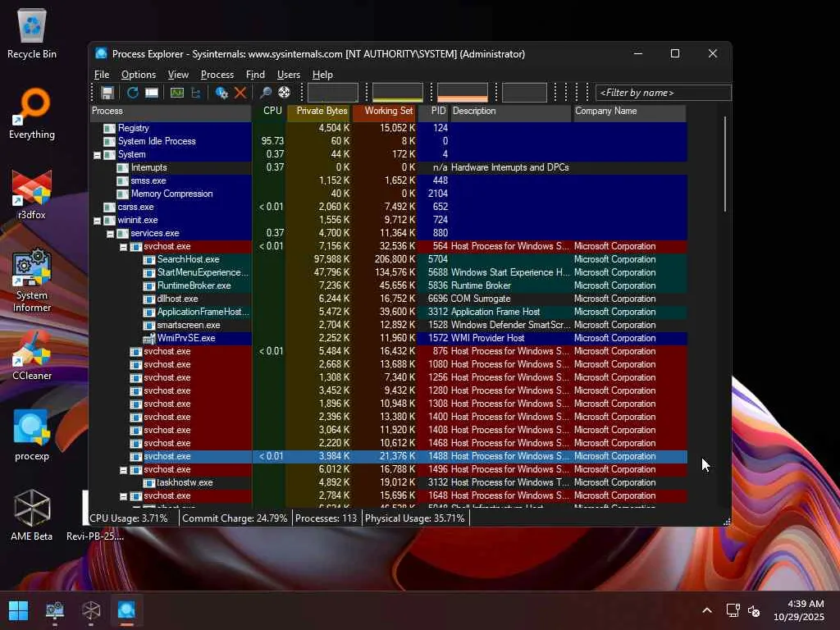Screen dimensions: 840x630
Task: Collapse the wininit.exe tree node
Action: (x=97, y=221)
